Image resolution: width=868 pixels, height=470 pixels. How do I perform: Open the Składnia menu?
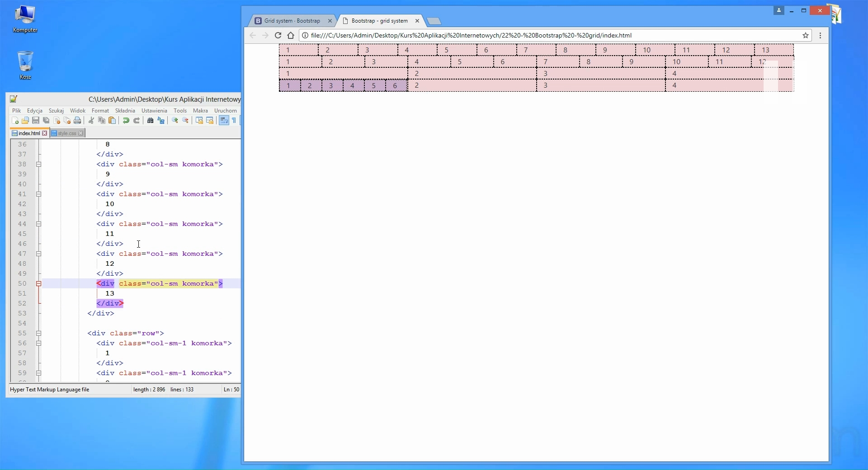coord(125,111)
